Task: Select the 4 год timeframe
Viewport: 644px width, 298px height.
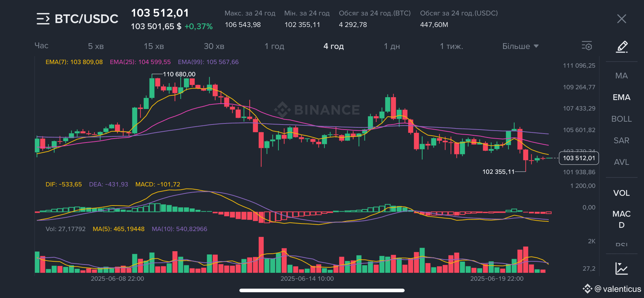Action: [x=333, y=46]
